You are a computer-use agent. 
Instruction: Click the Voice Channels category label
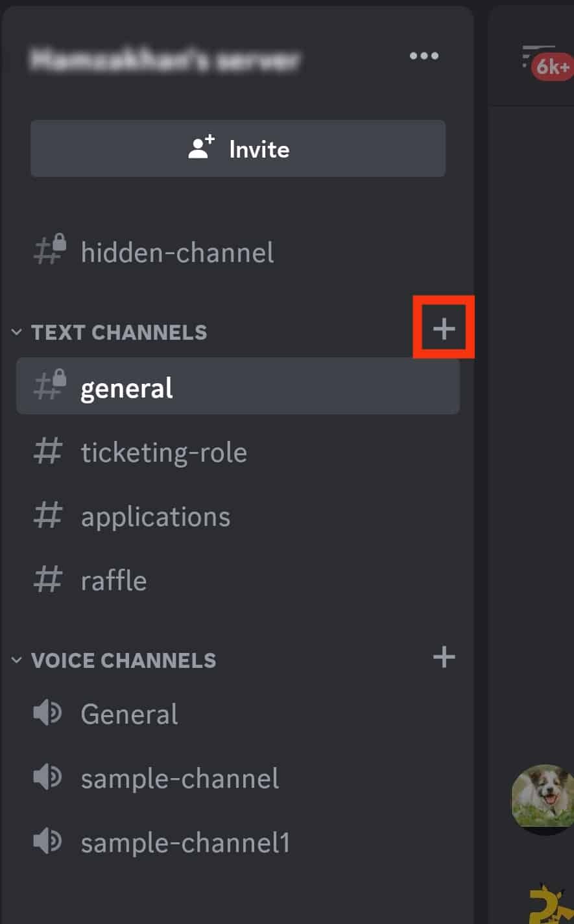(123, 660)
